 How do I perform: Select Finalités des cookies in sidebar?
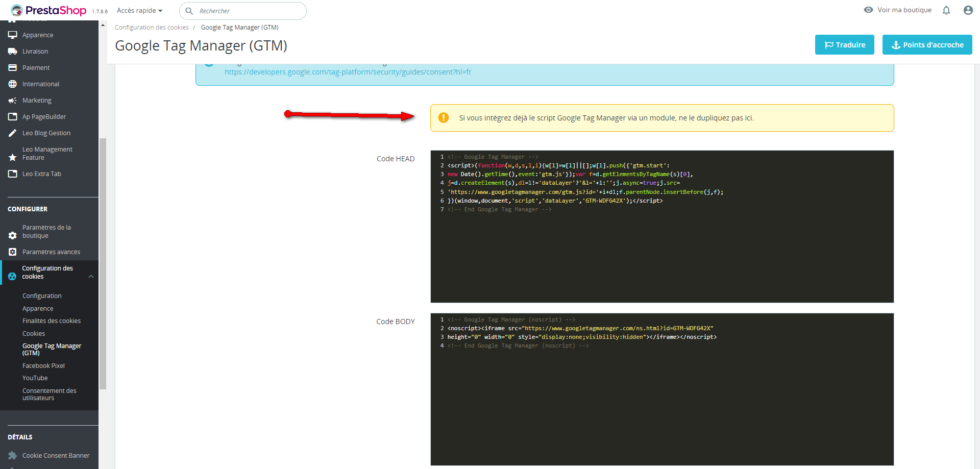click(x=52, y=321)
